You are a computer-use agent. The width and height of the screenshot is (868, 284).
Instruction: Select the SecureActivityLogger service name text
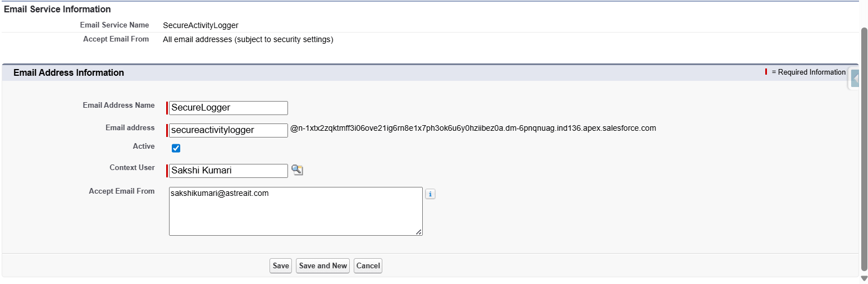point(200,25)
